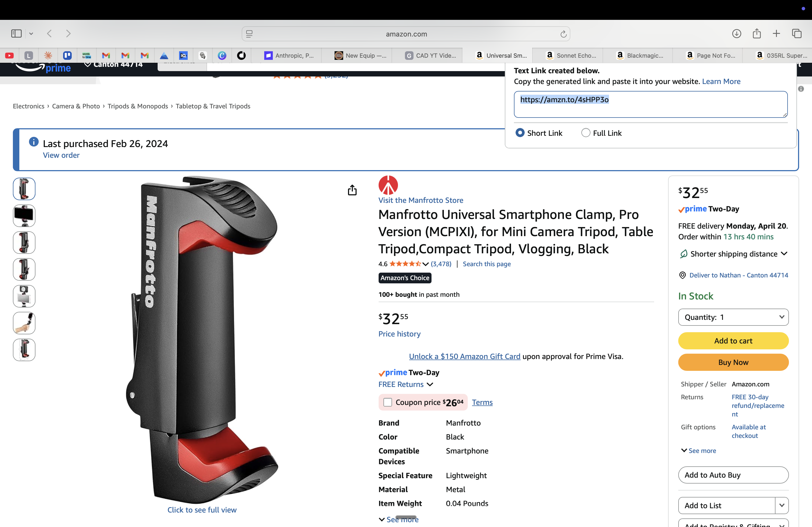Switch to the Anthropic, P... tab

click(x=289, y=55)
